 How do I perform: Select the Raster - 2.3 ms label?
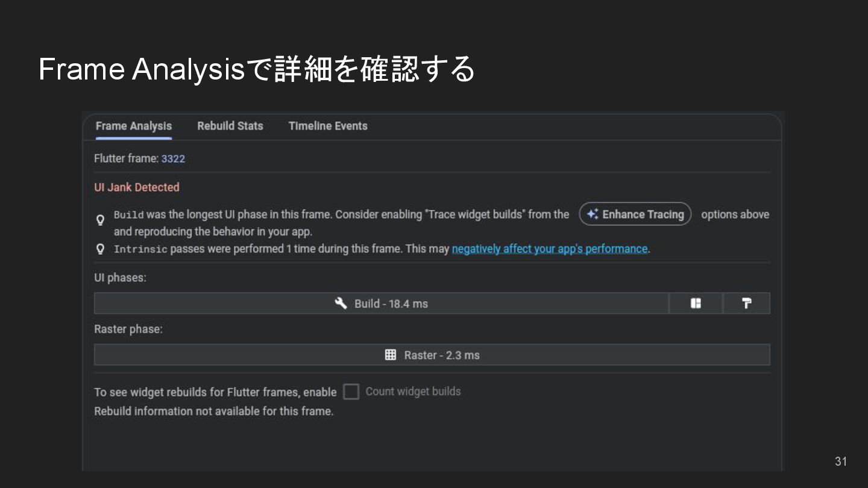pos(441,355)
